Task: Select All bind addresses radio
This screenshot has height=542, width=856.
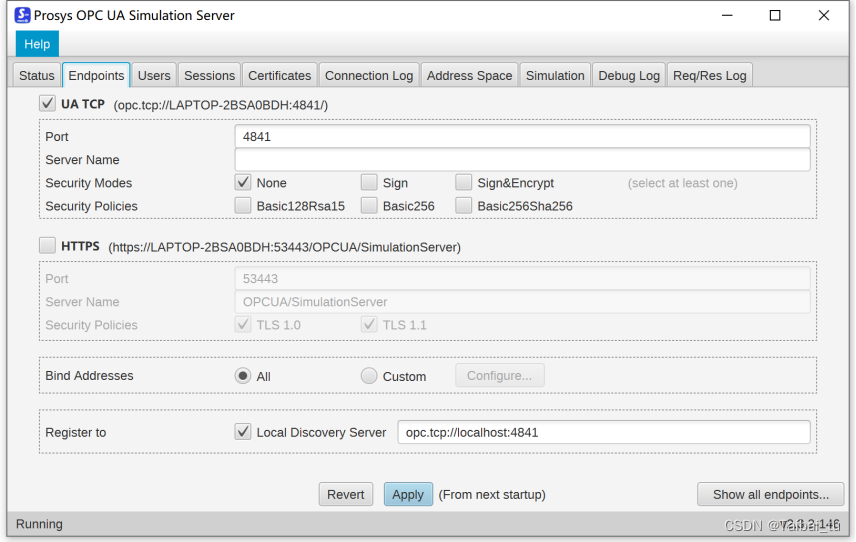Action: (243, 376)
